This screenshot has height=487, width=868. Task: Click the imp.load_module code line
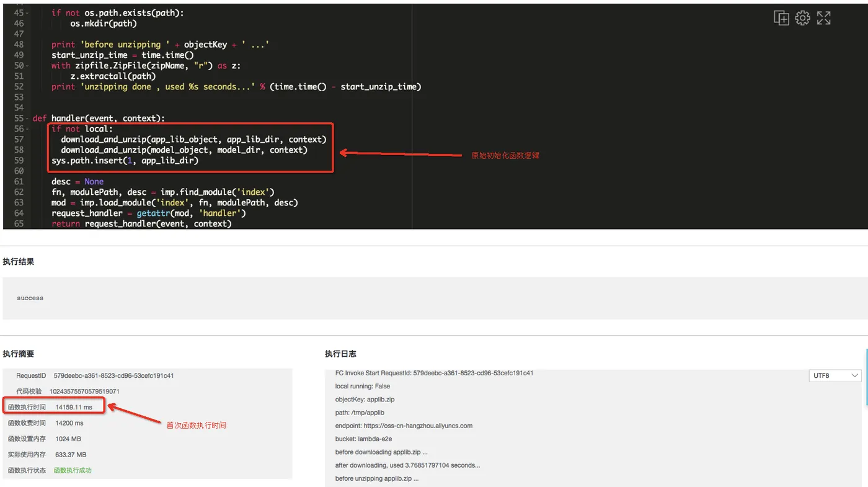point(175,203)
